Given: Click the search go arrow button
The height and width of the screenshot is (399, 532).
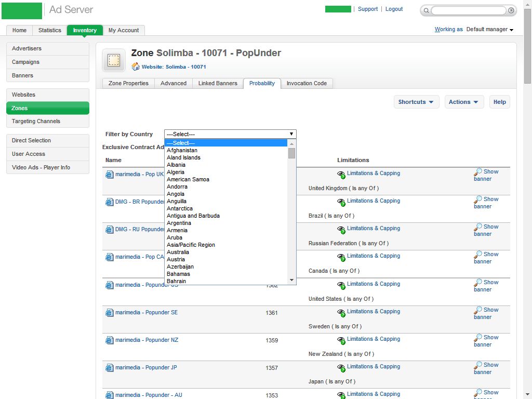Looking at the screenshot, I should pyautogui.click(x=511, y=10).
